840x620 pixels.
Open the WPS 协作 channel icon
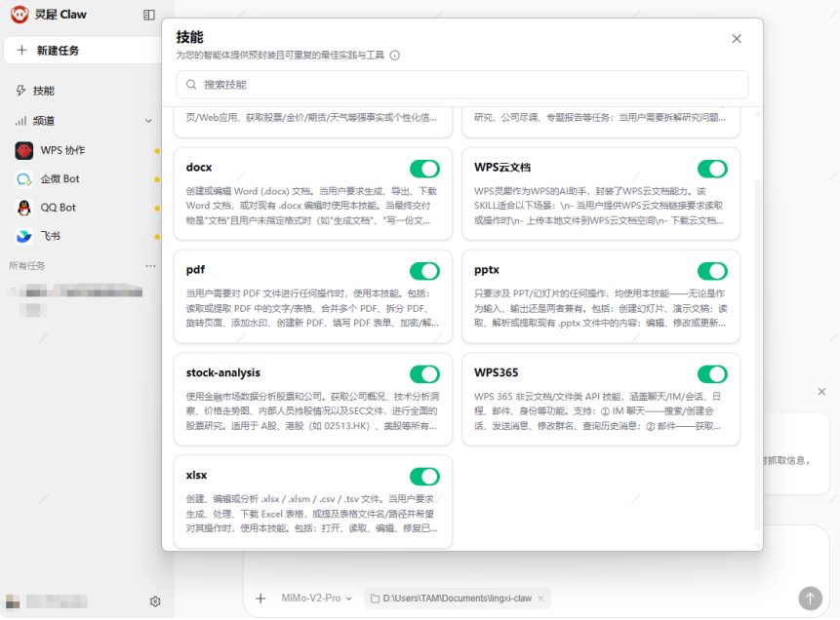tap(24, 150)
